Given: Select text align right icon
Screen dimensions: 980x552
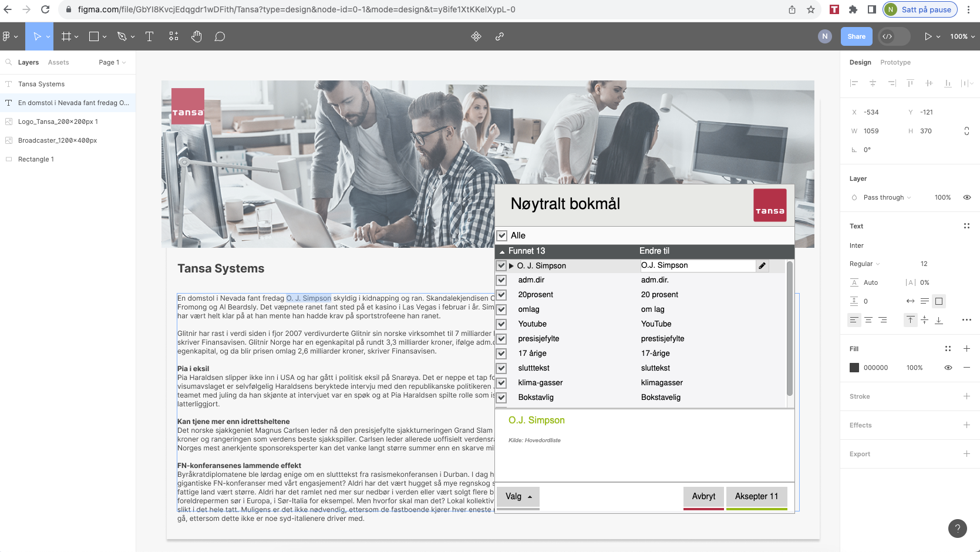Looking at the screenshot, I should (883, 320).
